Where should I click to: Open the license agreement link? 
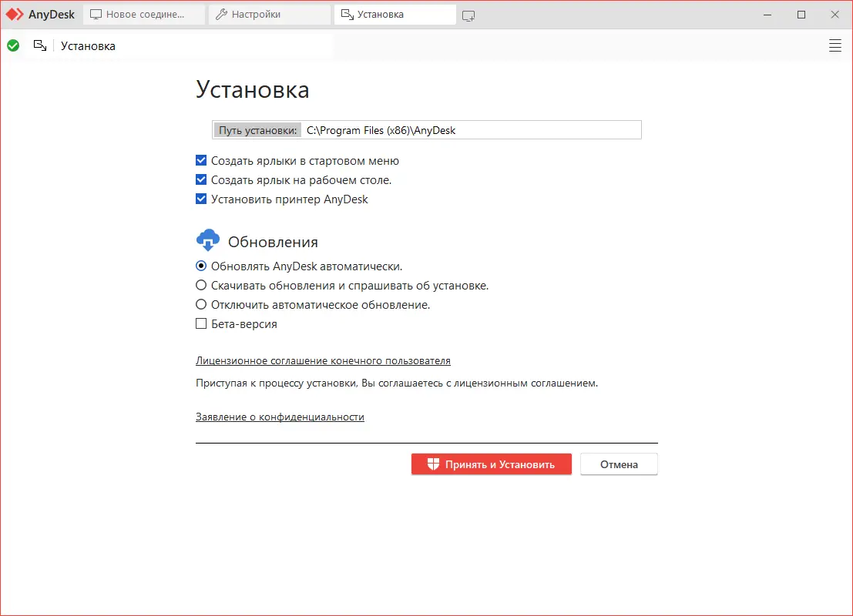[x=322, y=360]
